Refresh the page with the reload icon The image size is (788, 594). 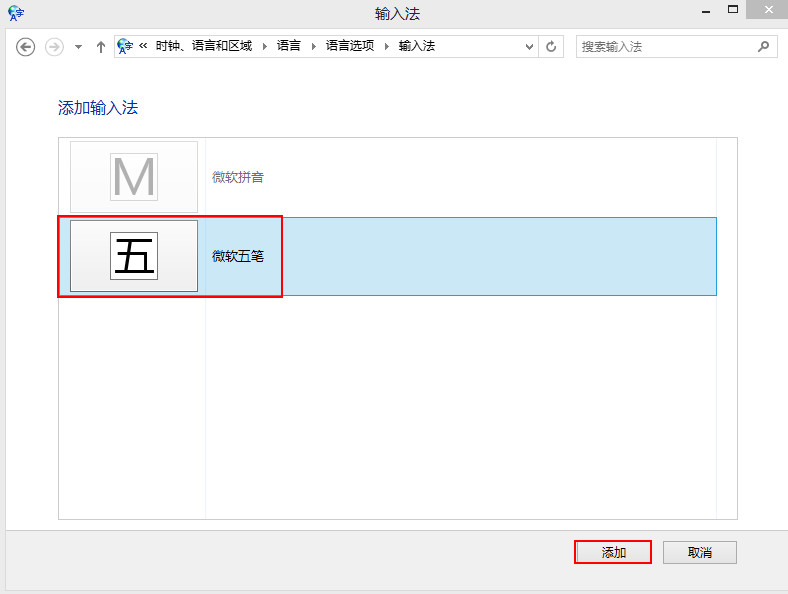pyautogui.click(x=551, y=47)
